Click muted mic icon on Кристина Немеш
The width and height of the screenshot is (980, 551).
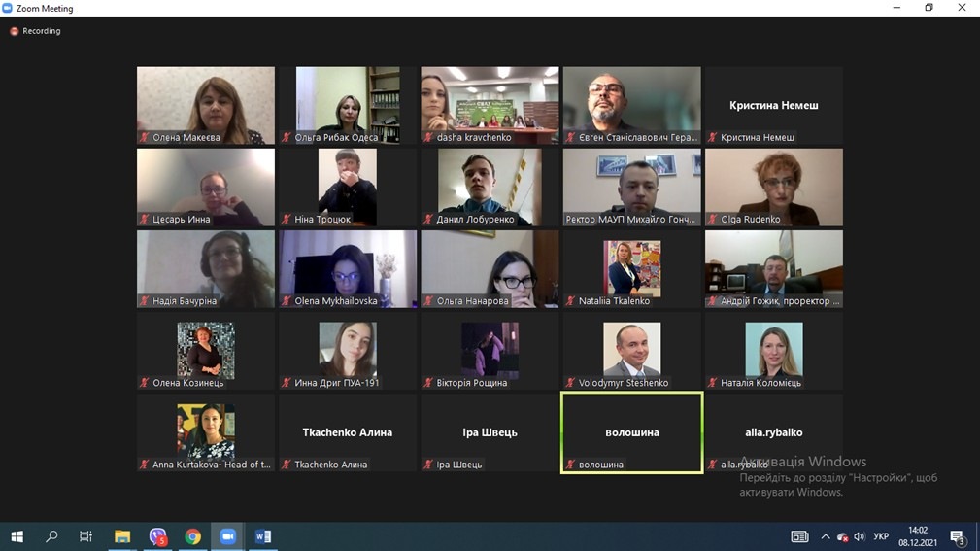[713, 138]
